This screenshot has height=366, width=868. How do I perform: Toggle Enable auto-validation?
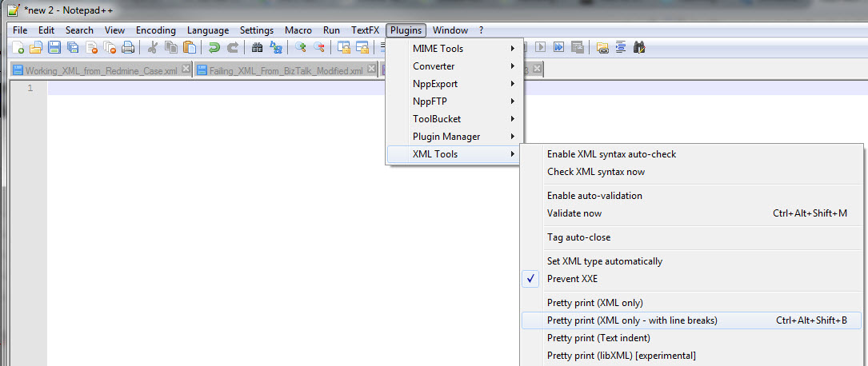(692, 196)
